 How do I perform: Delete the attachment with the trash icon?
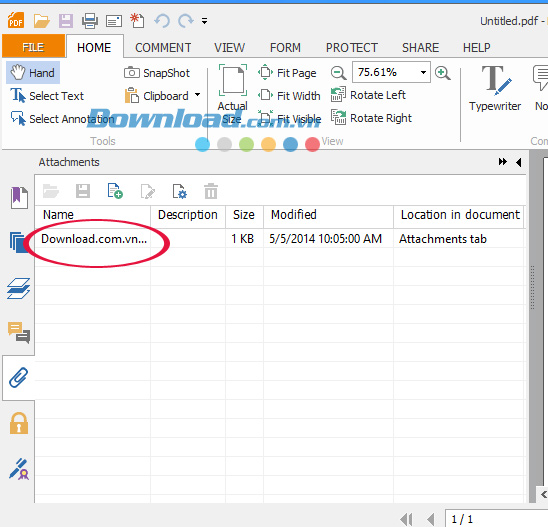click(211, 191)
